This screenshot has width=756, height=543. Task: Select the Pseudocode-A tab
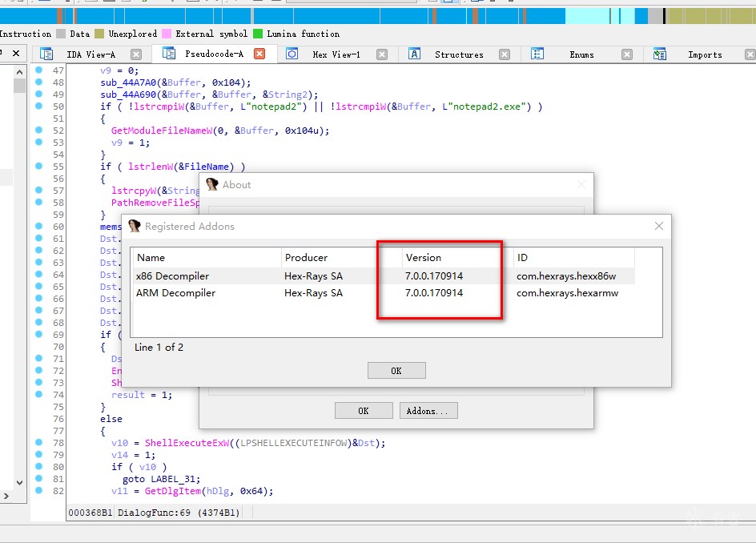pyautogui.click(x=214, y=54)
